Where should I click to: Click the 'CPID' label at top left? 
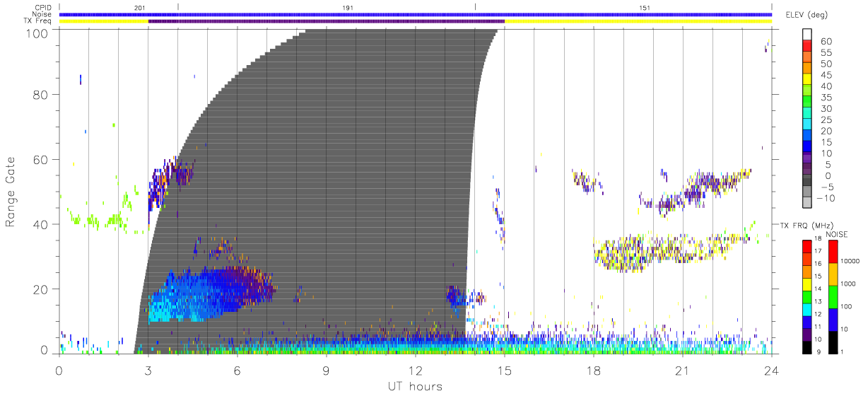point(44,7)
